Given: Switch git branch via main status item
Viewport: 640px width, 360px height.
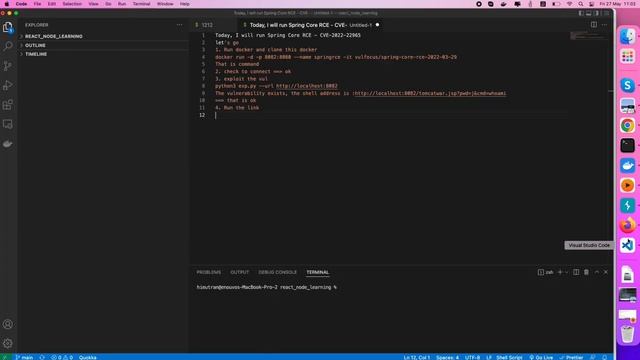Looking at the screenshot, I should [24, 357].
